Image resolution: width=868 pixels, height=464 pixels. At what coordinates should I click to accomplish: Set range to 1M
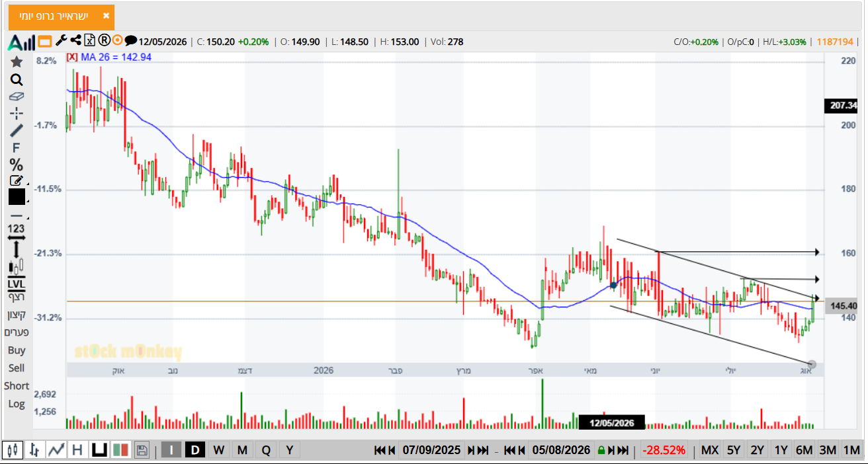click(851, 450)
